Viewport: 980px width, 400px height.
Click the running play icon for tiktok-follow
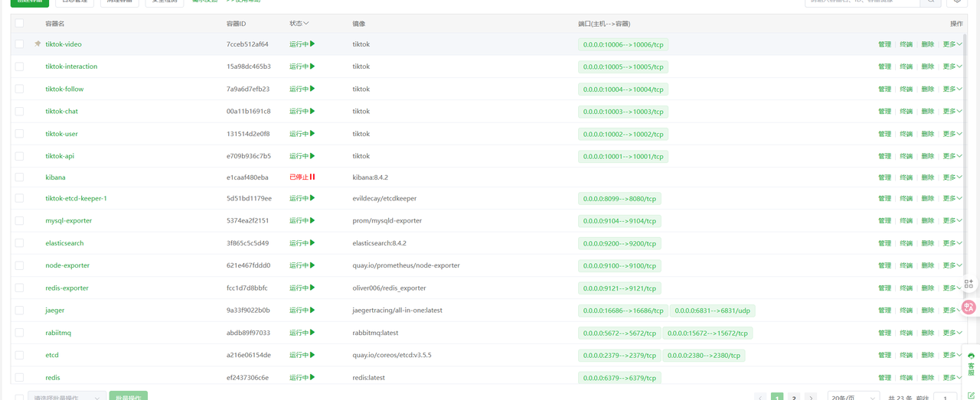(x=312, y=89)
